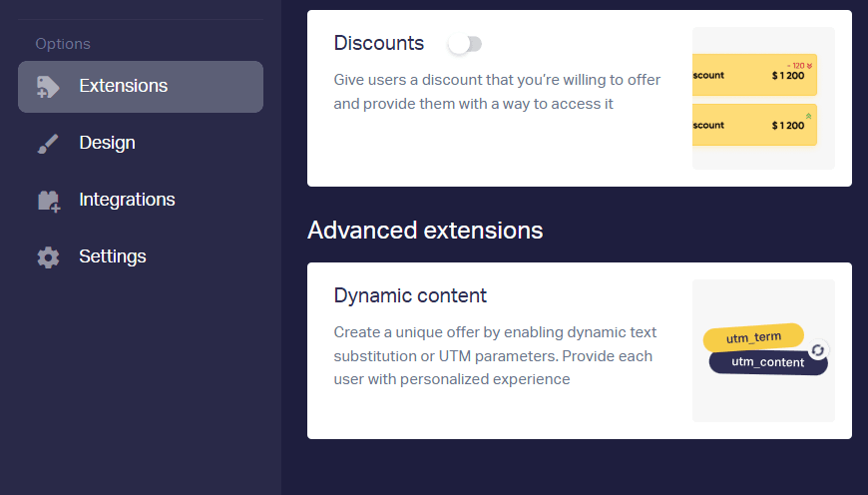868x495 pixels.
Task: Go to Integrations section
Action: [141, 200]
